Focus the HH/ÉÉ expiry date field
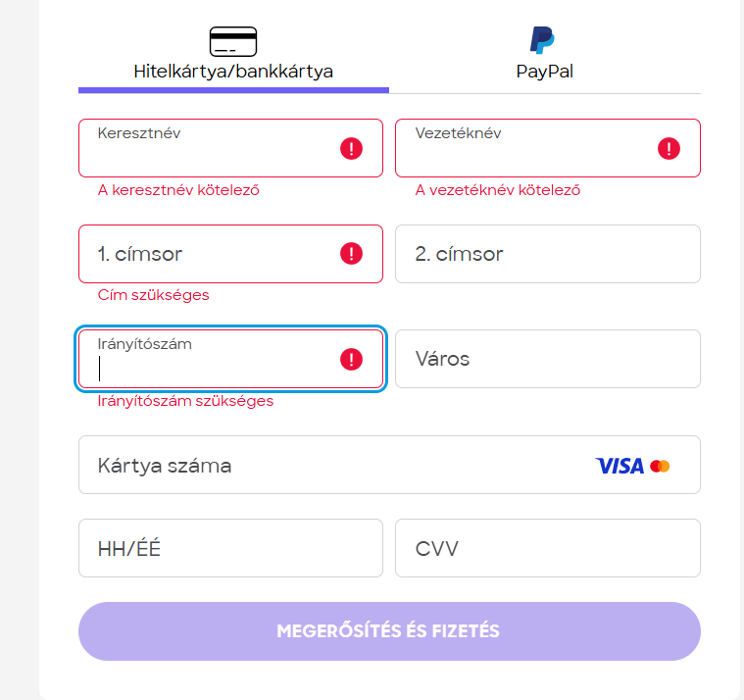This screenshot has width=744, height=700. [x=230, y=548]
